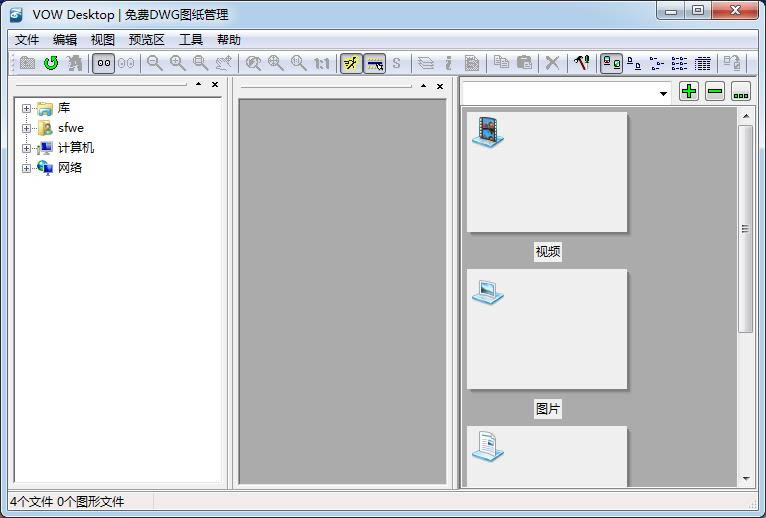Click the green minus remove button
The height and width of the screenshot is (518, 766).
[x=715, y=91]
